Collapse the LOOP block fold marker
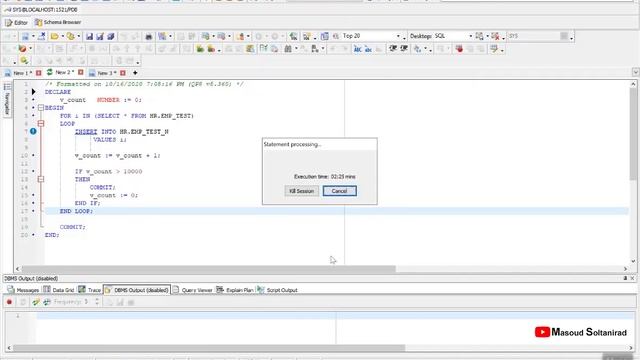 click(41, 124)
